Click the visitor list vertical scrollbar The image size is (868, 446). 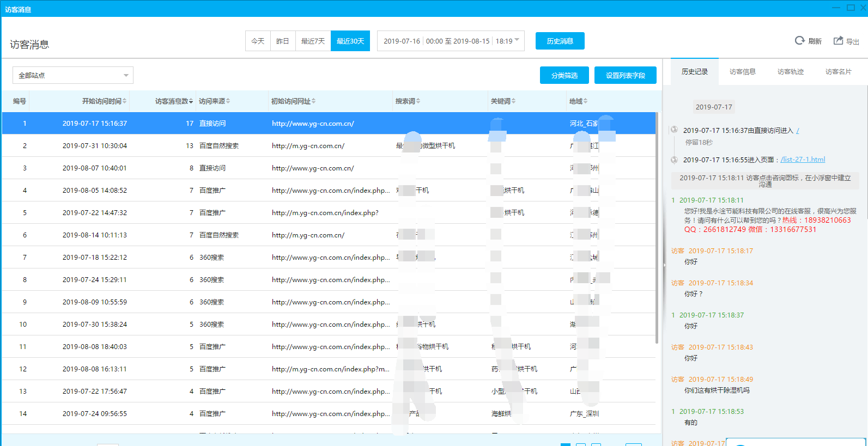point(658,229)
